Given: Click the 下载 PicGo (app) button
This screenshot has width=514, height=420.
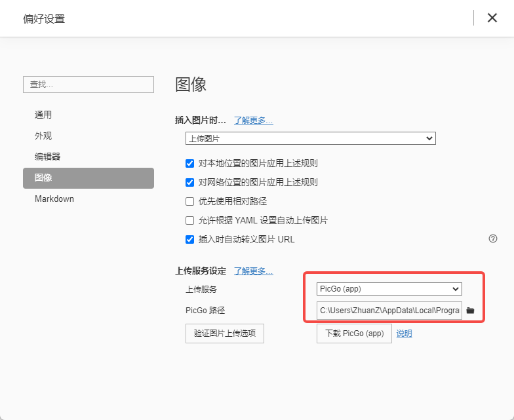Looking at the screenshot, I should coord(354,334).
